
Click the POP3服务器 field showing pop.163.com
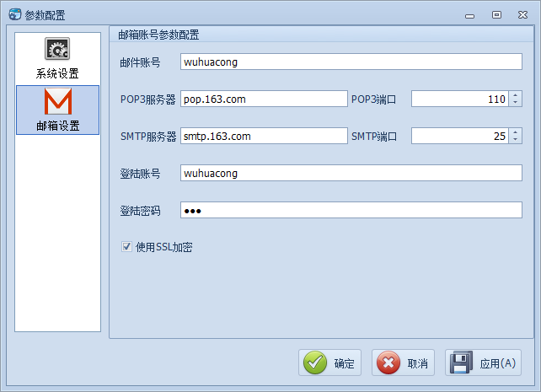coord(264,99)
